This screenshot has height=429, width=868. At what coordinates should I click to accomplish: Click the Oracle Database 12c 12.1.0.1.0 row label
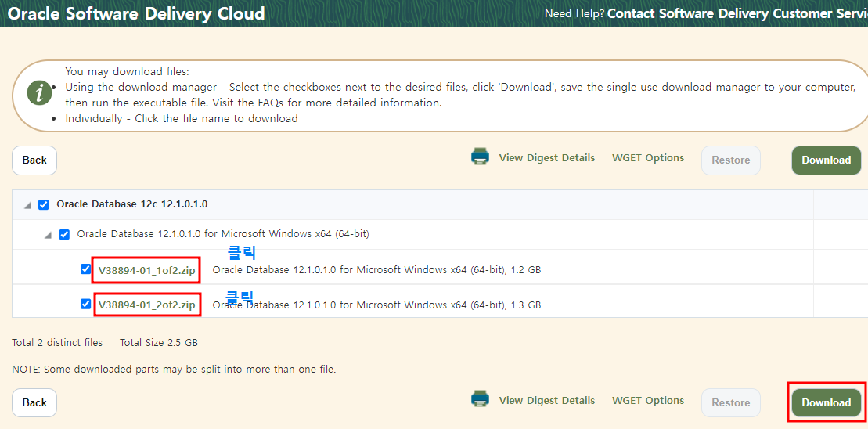click(x=131, y=204)
